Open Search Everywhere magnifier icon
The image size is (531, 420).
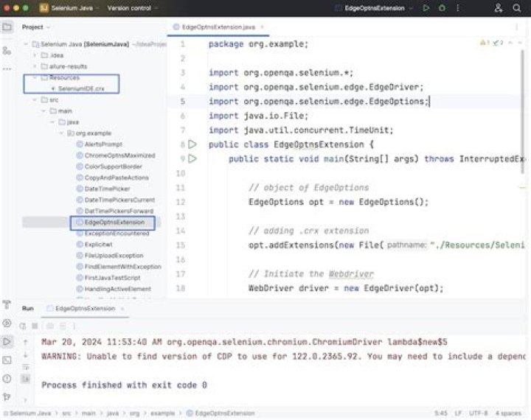click(517, 8)
